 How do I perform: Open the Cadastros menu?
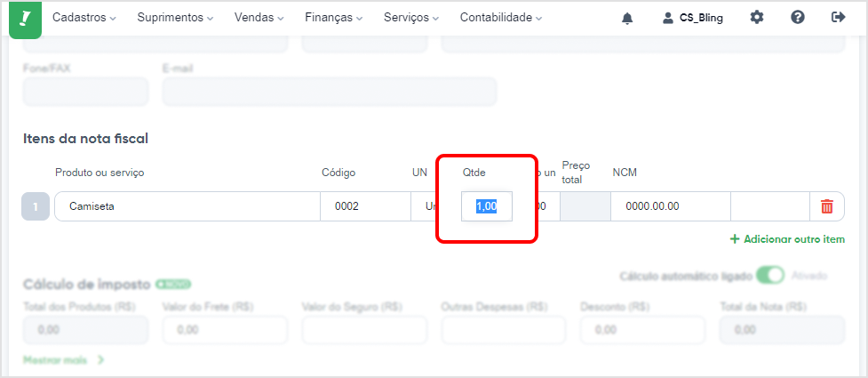coord(84,18)
